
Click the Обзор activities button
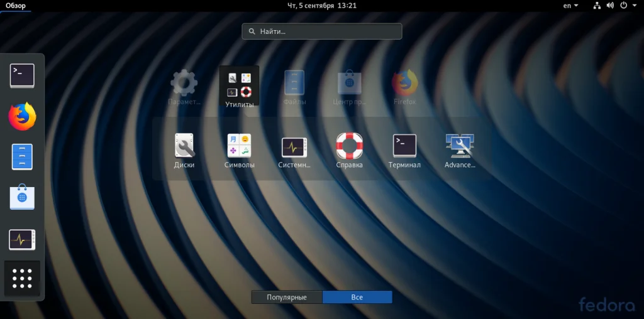point(16,6)
